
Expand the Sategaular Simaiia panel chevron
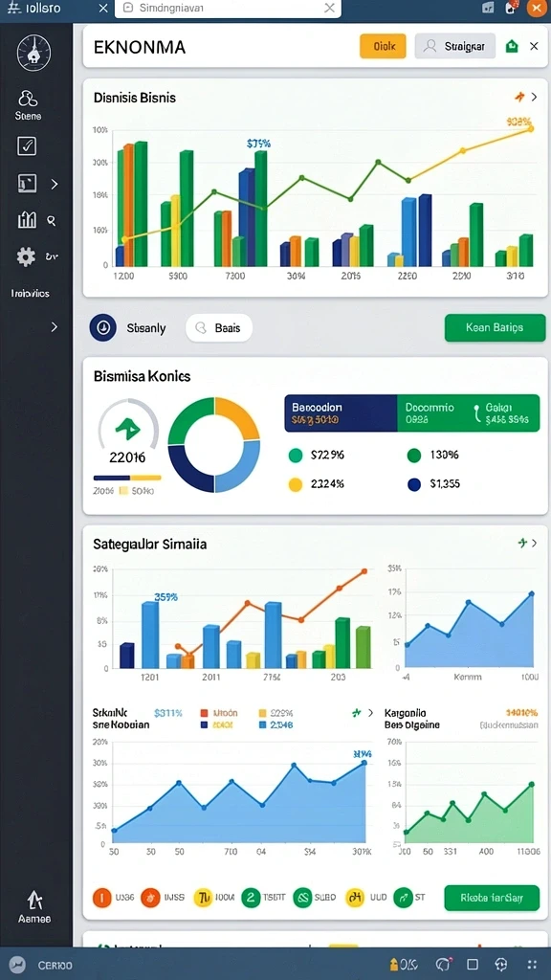tap(534, 544)
